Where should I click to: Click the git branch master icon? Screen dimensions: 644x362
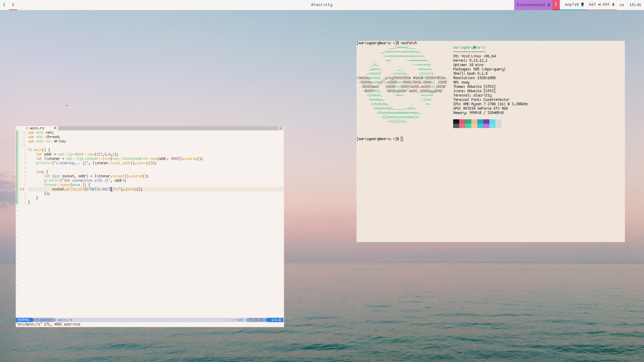(37, 320)
